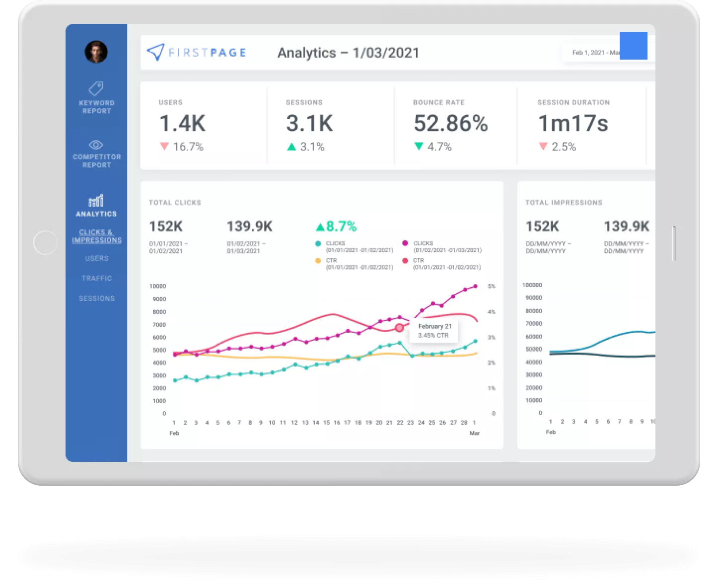This screenshot has height=588, width=718.
Task: Click the Bounce Rate green down arrow
Action: click(x=419, y=147)
